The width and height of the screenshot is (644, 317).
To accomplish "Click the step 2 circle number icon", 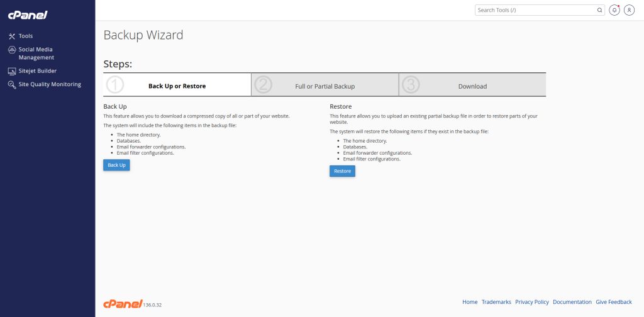I will point(264,84).
